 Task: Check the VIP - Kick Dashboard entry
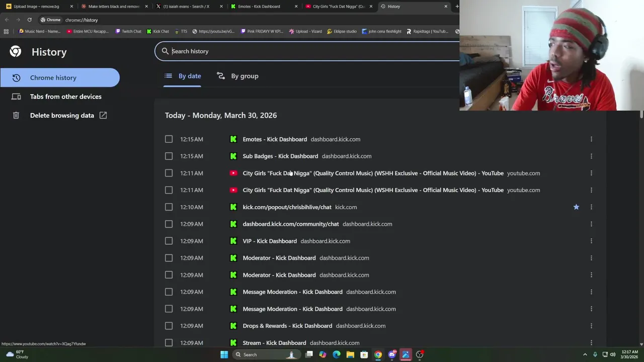169,241
